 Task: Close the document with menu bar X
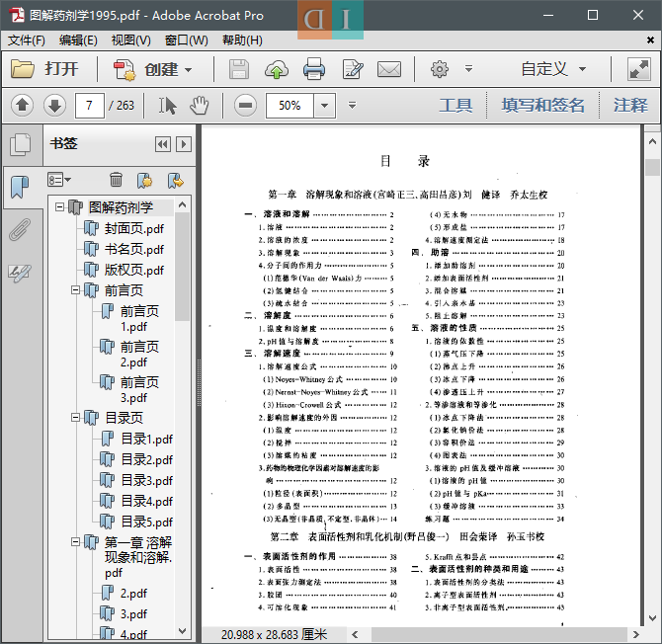tap(650, 40)
